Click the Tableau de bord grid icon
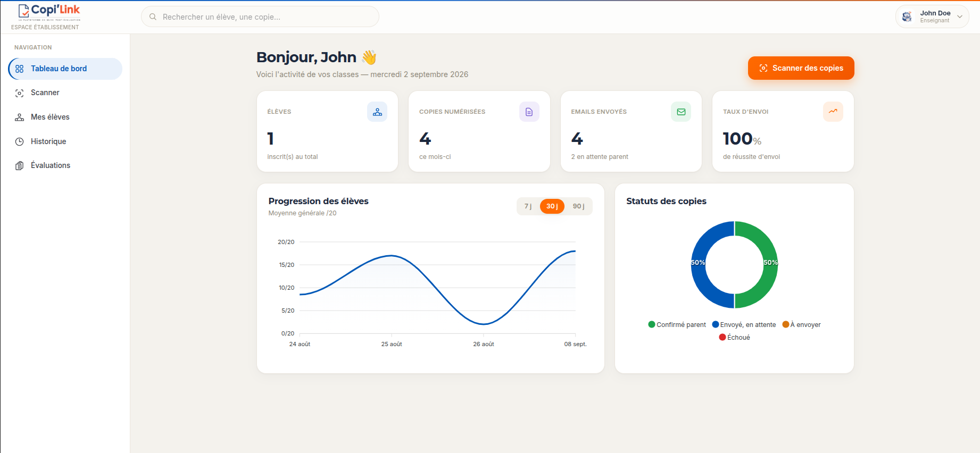Screen dimensions: 980x453 click(20, 69)
